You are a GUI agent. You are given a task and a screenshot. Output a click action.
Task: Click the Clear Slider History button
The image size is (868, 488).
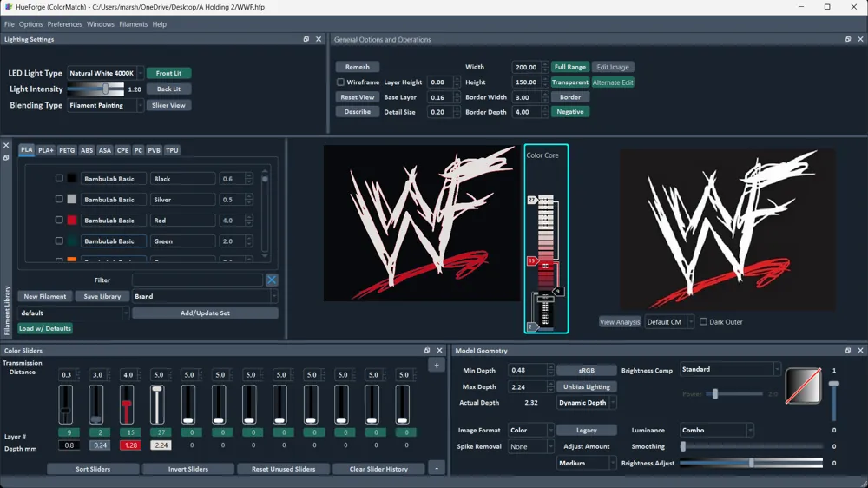[378, 469]
